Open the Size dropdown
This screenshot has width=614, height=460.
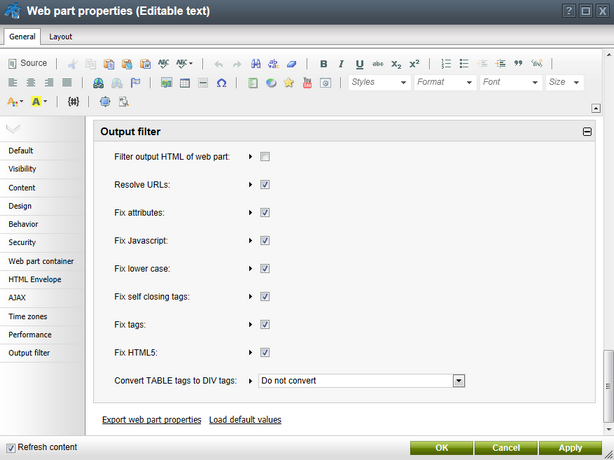click(564, 82)
